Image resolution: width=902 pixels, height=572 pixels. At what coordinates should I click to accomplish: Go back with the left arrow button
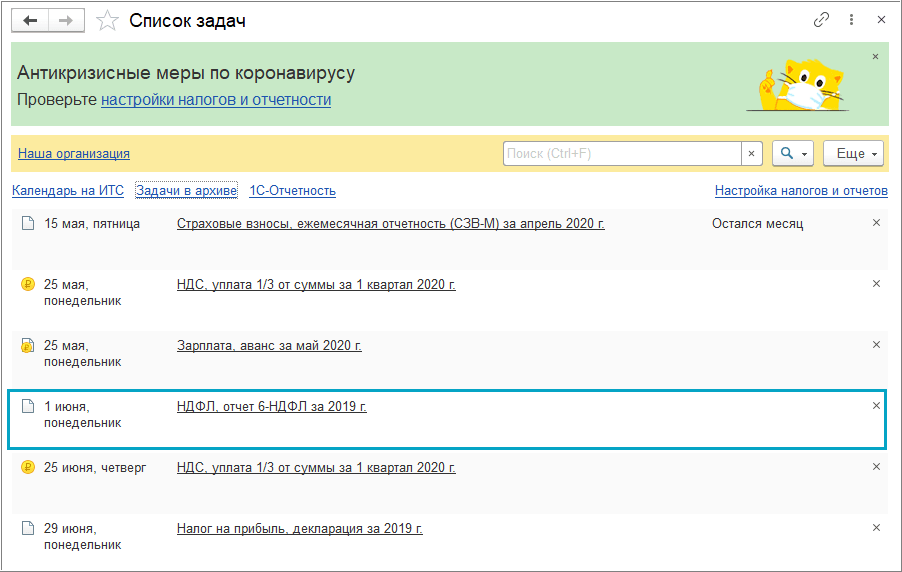pyautogui.click(x=30, y=21)
